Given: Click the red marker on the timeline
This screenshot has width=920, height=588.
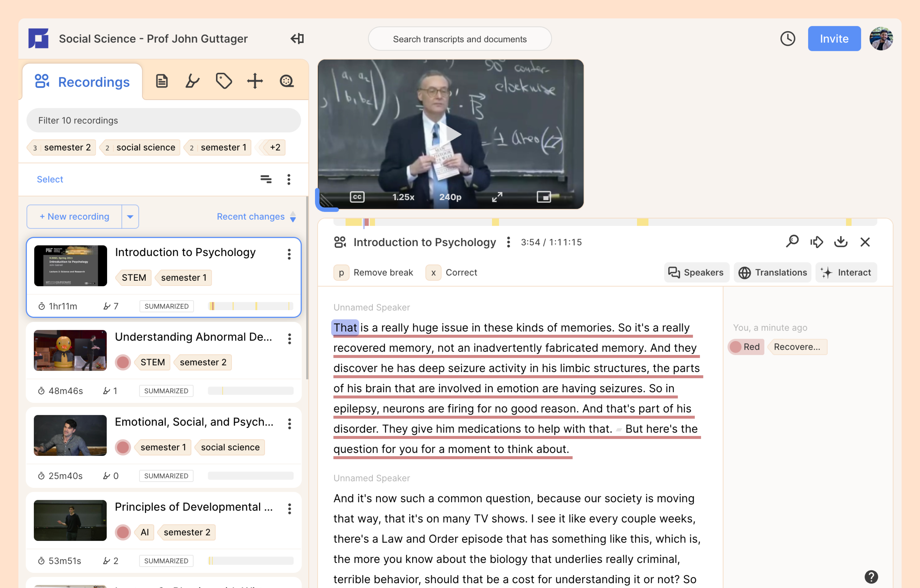Looking at the screenshot, I should (x=366, y=222).
